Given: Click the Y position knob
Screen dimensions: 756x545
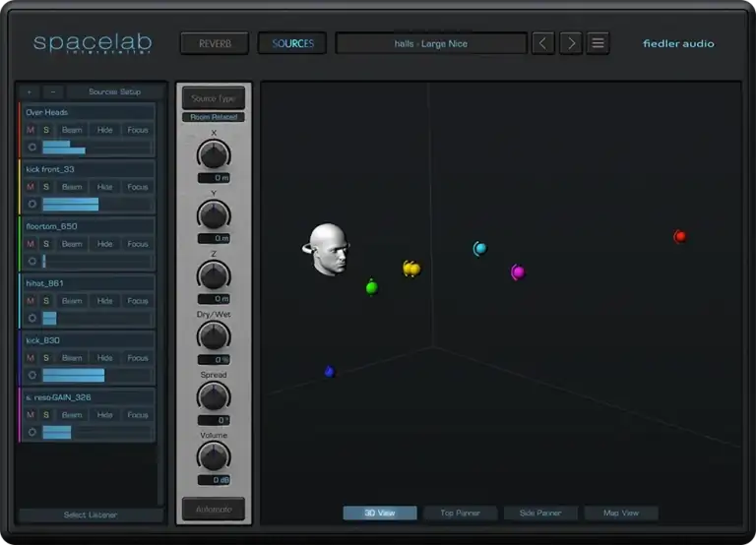Looking at the screenshot, I should pyautogui.click(x=214, y=214).
